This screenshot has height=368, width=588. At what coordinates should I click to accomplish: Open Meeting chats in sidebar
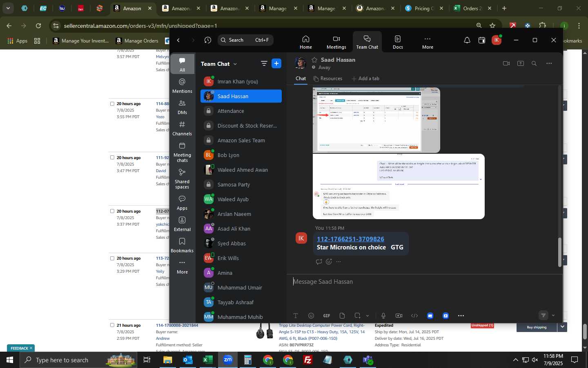point(182,152)
